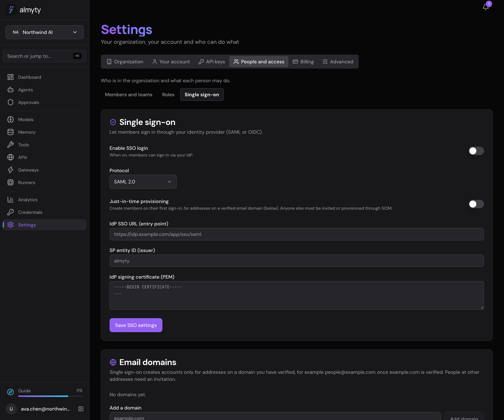Open Dashboard from the sidebar
Screen dimensions: 504x420
click(x=45, y=77)
